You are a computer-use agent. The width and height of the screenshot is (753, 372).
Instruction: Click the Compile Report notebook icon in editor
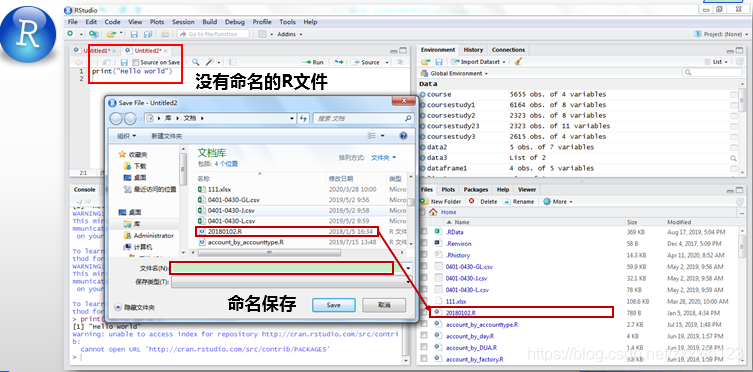[232, 62]
